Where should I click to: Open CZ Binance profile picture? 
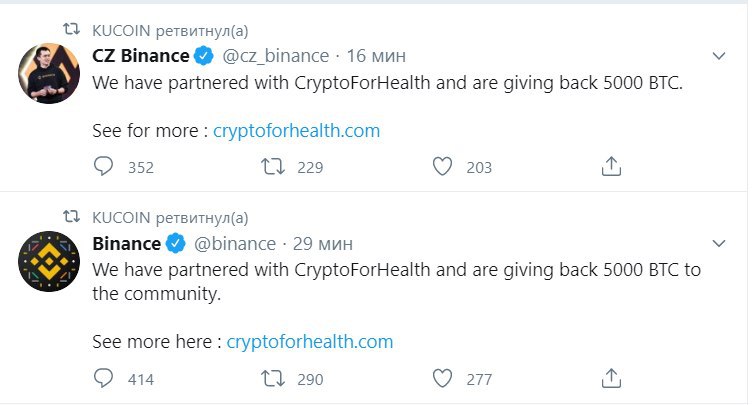coord(49,73)
